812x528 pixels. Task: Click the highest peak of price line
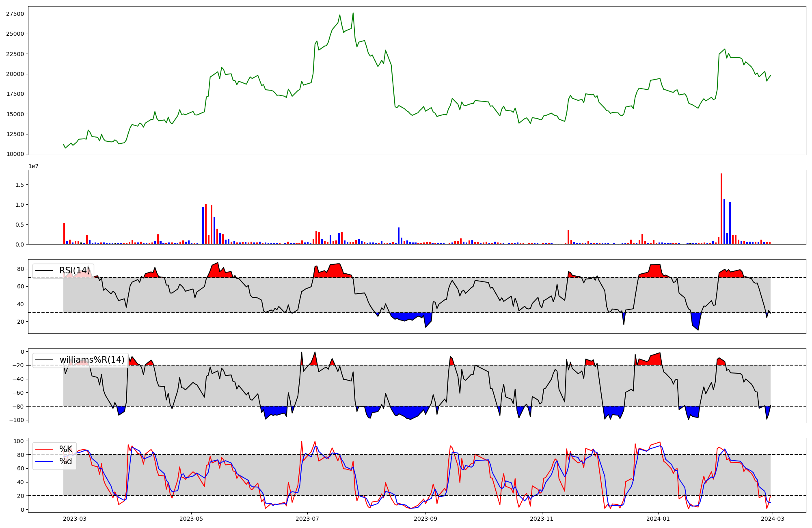pos(353,13)
